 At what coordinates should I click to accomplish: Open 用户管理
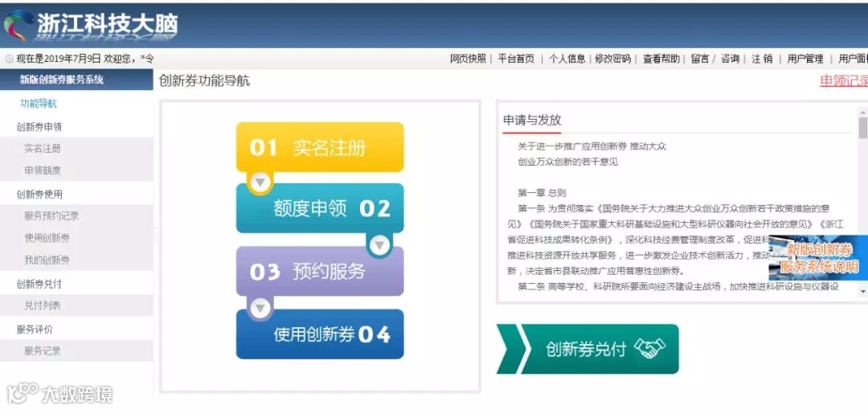click(x=805, y=59)
